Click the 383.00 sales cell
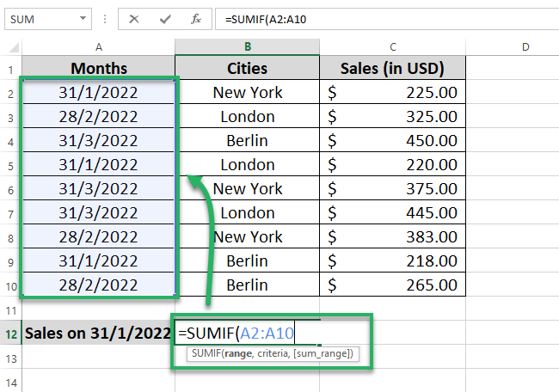This screenshot has height=392, width=559. 392,236
